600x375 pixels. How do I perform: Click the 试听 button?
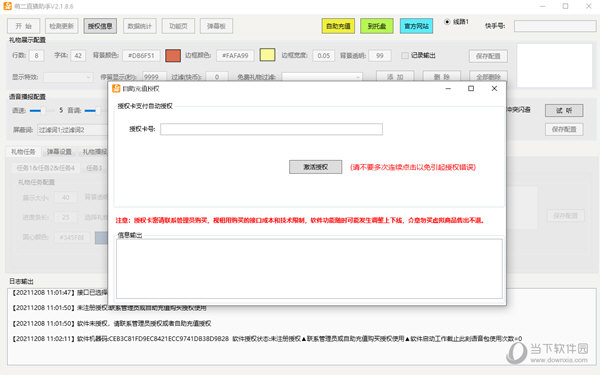[564, 110]
